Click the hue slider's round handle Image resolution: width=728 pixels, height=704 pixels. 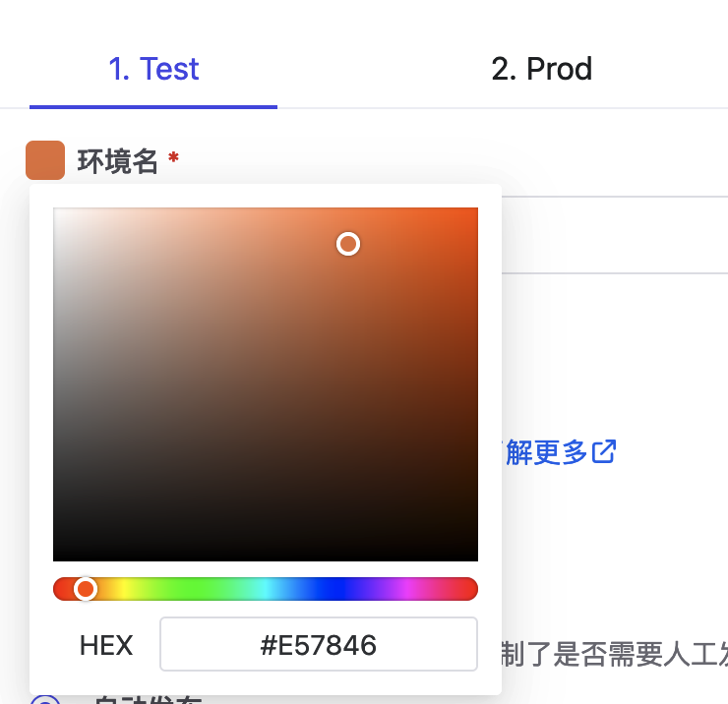[86, 589]
